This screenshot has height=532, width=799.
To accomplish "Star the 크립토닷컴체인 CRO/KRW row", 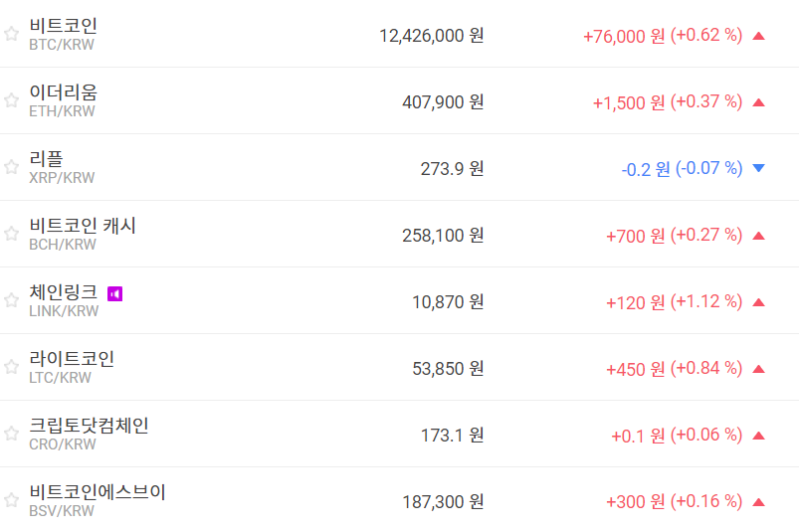I will (11, 434).
